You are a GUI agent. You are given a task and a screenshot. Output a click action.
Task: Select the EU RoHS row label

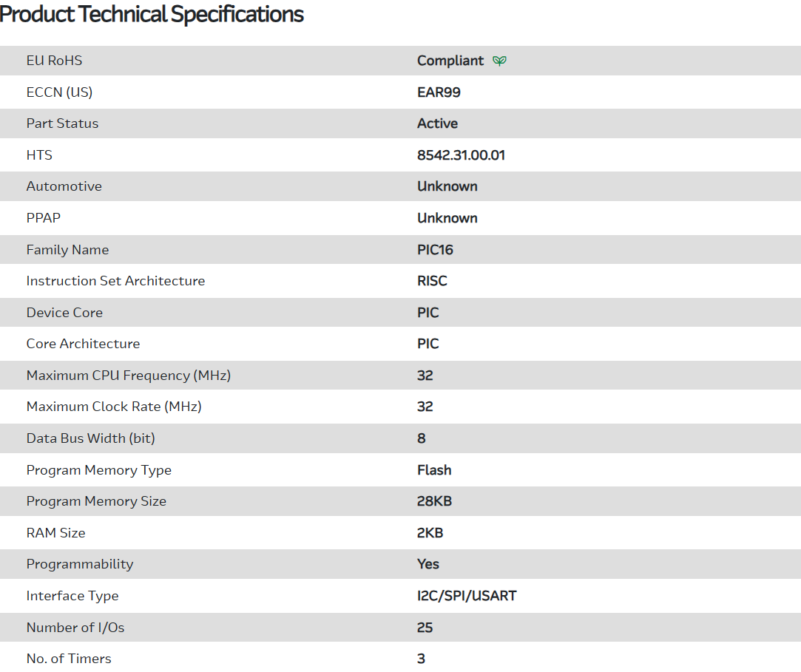coord(54,61)
